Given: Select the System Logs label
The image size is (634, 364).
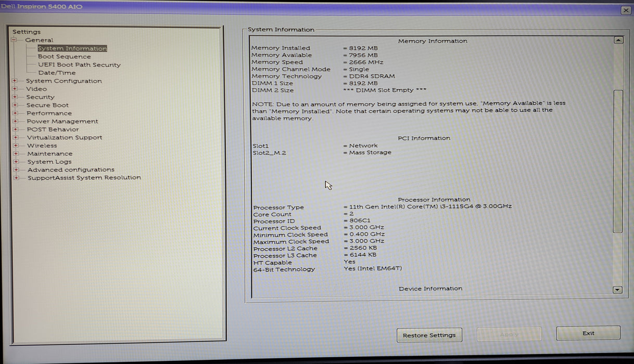Looking at the screenshot, I should (x=49, y=162).
